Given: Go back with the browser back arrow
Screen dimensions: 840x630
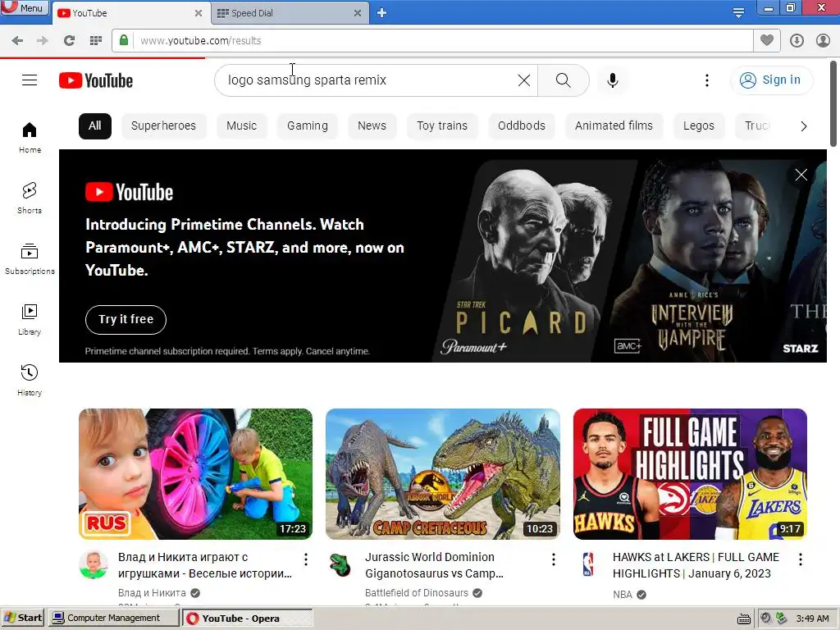Looking at the screenshot, I should click(x=17, y=41).
